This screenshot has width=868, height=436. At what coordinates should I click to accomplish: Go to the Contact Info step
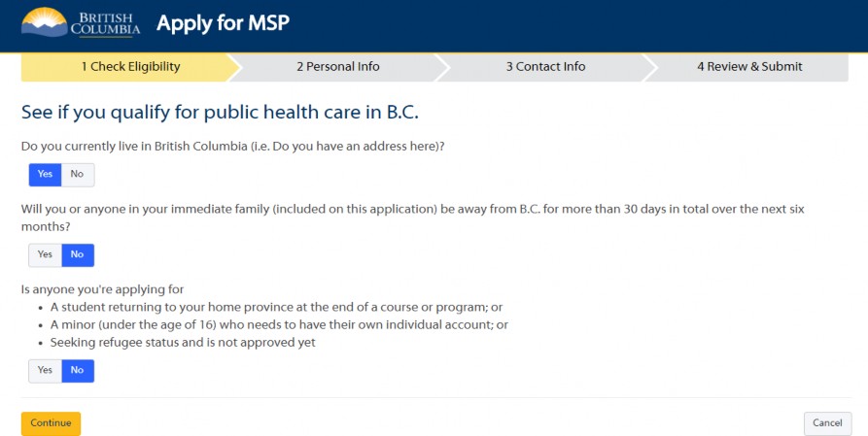tap(546, 67)
